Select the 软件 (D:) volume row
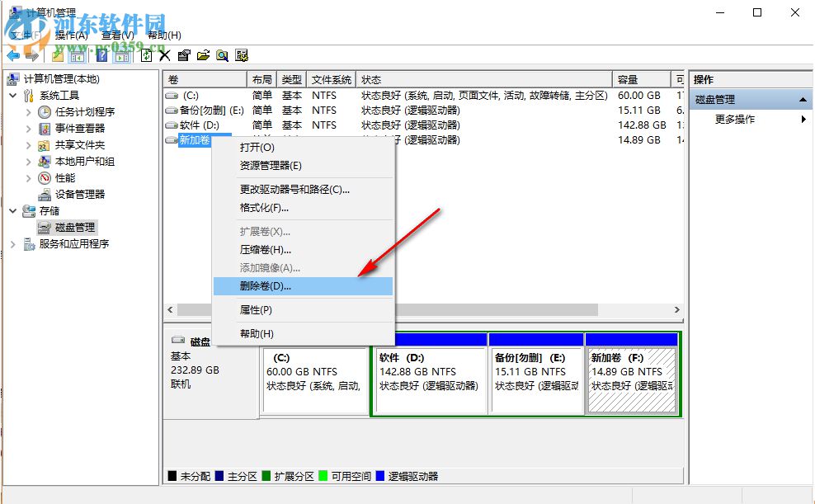Screen dimensions: 815x504 (424, 125)
